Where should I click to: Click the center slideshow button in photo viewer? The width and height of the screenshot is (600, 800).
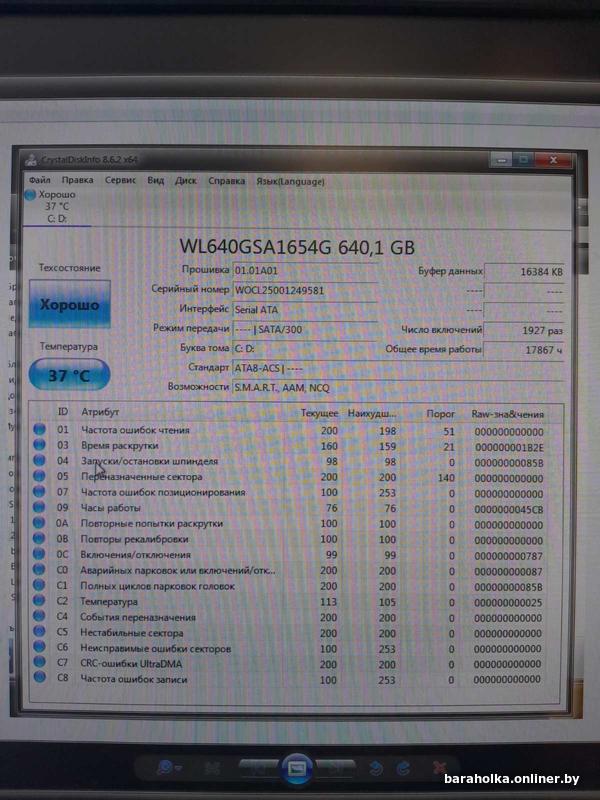pyautogui.click(x=297, y=768)
